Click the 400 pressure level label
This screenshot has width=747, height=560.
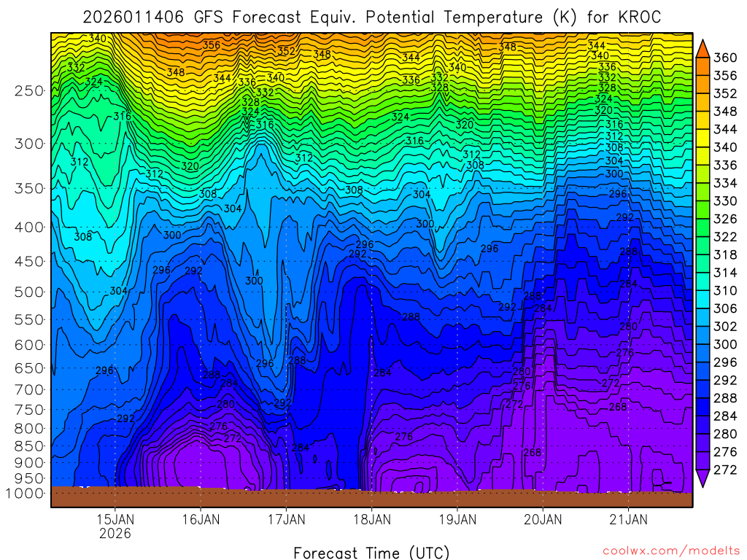click(x=29, y=227)
